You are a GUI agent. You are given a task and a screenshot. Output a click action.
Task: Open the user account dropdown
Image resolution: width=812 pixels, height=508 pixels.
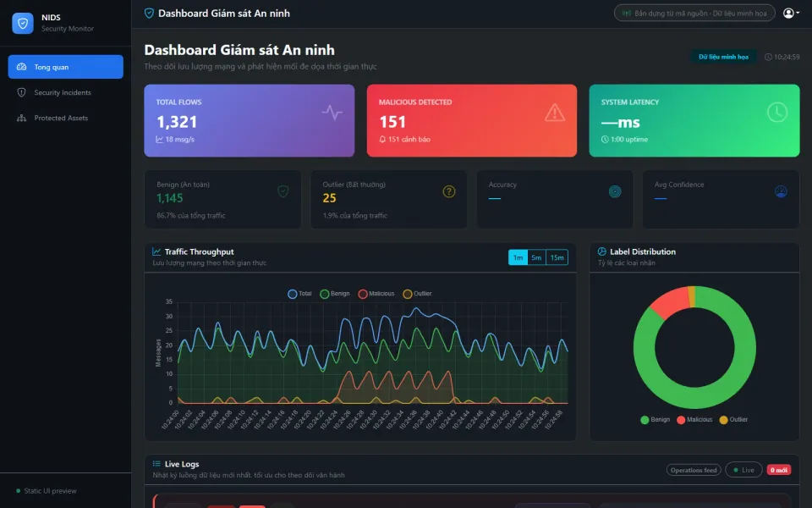coord(791,13)
